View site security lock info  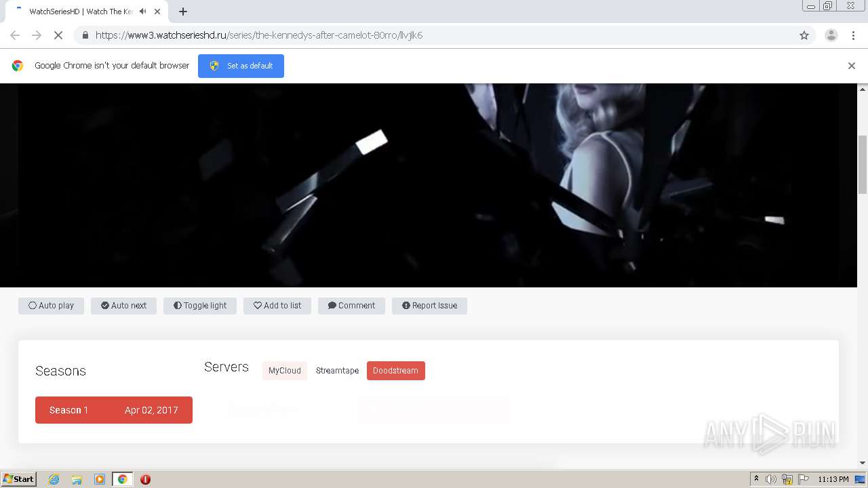(85, 35)
